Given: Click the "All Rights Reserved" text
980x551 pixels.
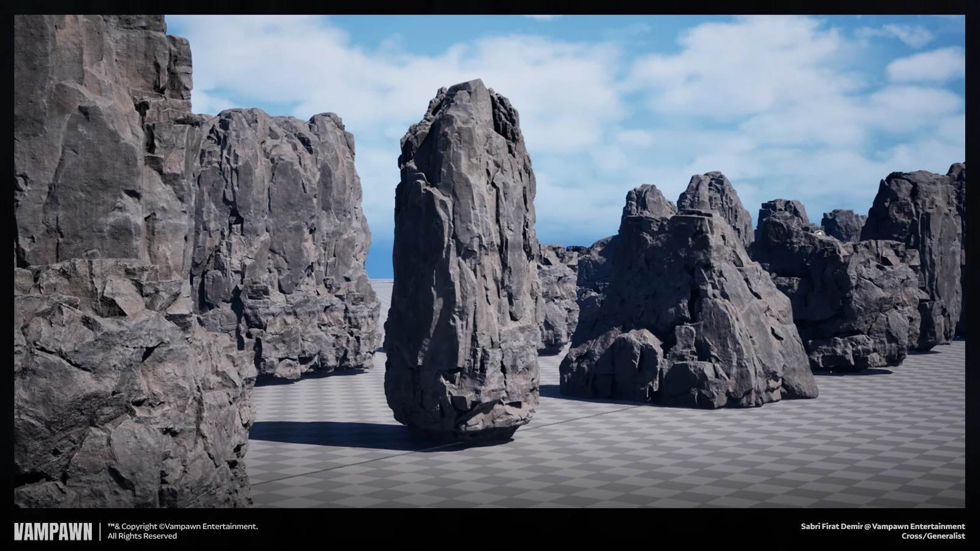Looking at the screenshot, I should [142, 536].
